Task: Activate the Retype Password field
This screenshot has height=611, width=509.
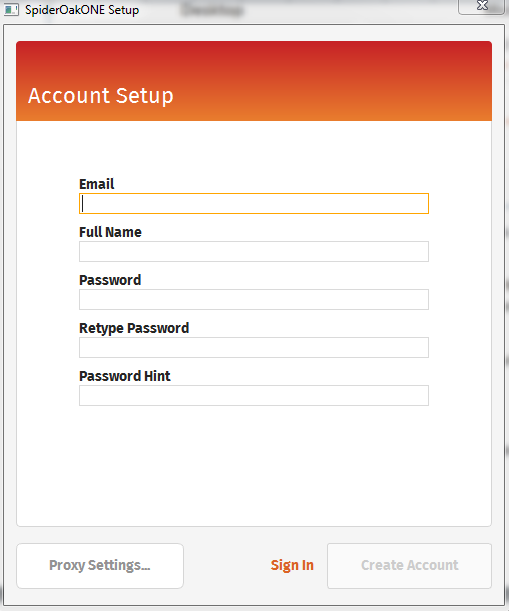Action: 254,347
